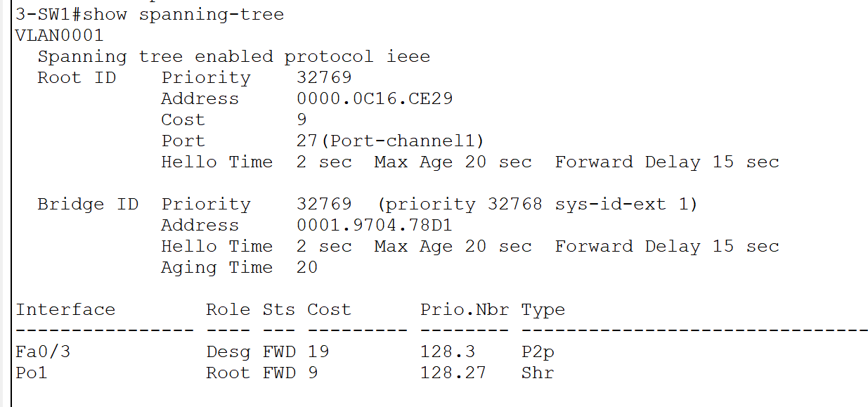The height and width of the screenshot is (407, 868).
Task: Click the Shr type of Po1
Action: 538,373
